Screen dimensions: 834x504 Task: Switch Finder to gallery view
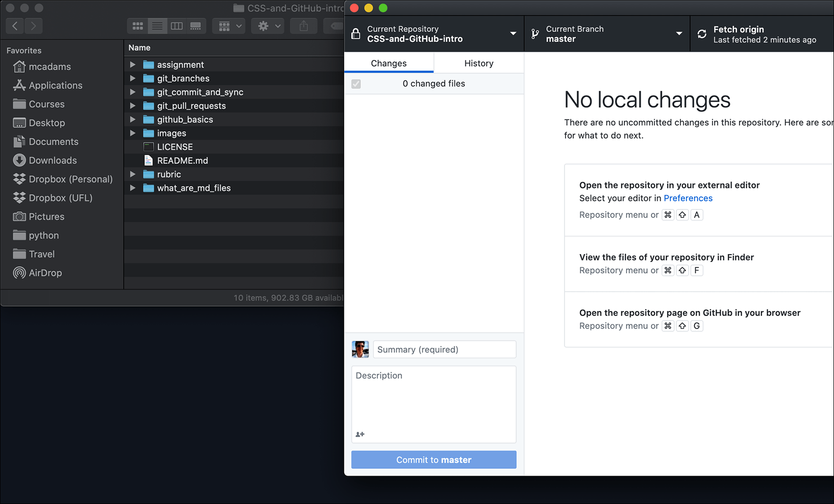[196, 26]
